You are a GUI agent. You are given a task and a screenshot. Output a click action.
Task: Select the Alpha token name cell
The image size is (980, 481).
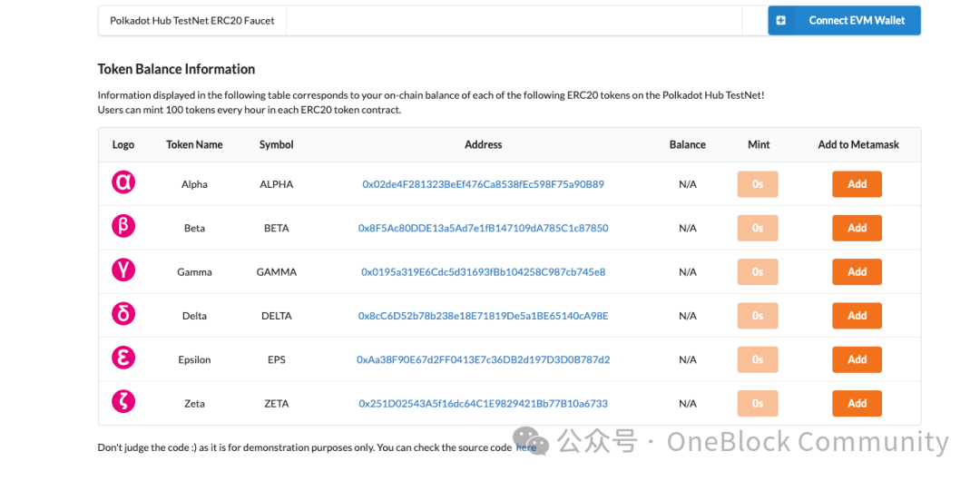[194, 184]
